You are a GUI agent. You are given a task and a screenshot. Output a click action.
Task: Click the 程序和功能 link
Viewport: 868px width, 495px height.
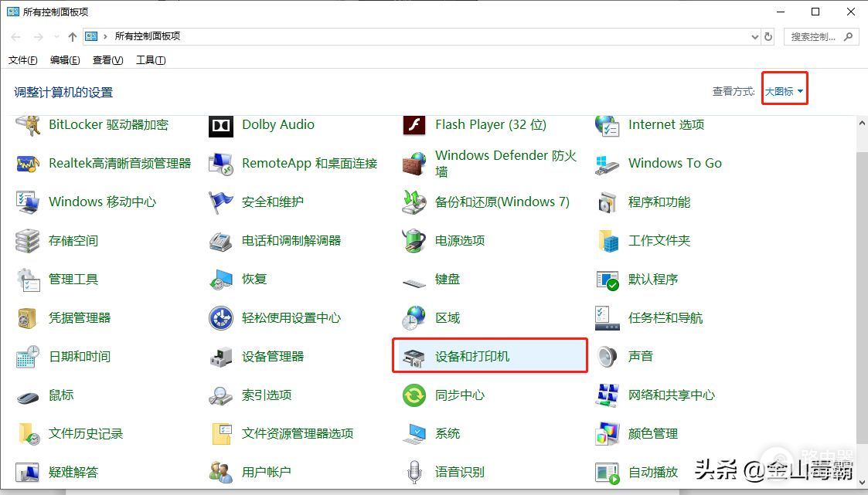[659, 202]
